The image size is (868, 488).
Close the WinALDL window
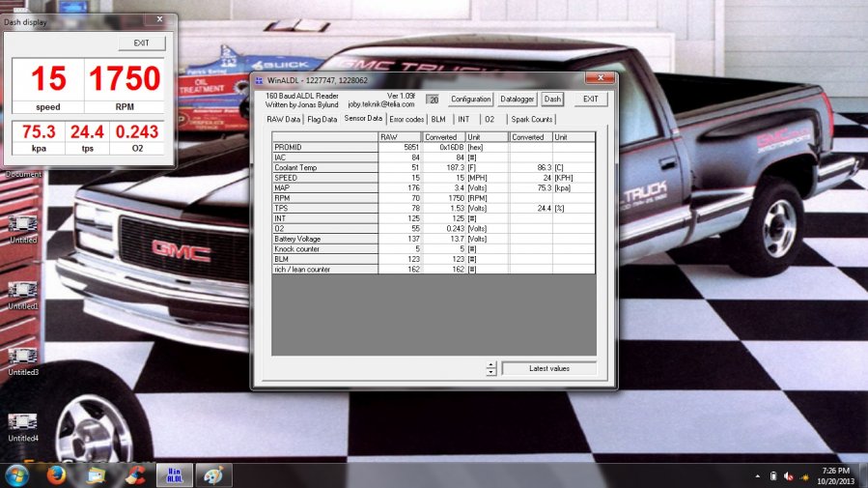(601, 78)
